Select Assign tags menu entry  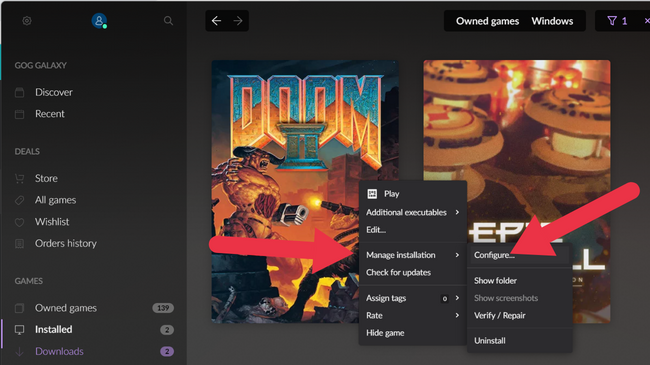coord(386,298)
